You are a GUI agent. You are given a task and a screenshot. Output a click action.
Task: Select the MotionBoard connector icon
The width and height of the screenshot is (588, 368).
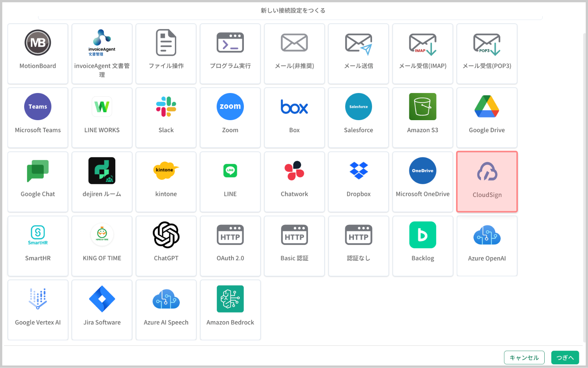click(38, 43)
